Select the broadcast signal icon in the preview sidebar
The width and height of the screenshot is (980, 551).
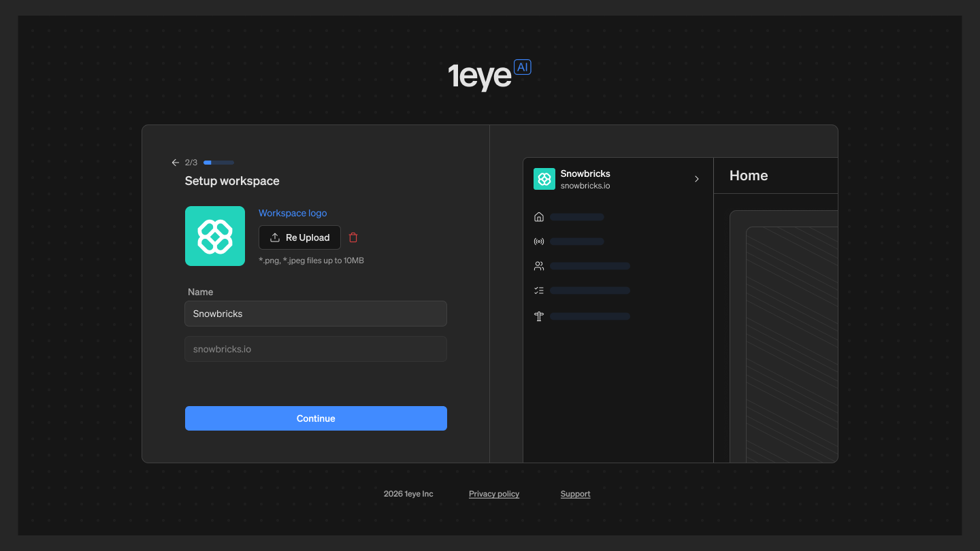click(539, 241)
